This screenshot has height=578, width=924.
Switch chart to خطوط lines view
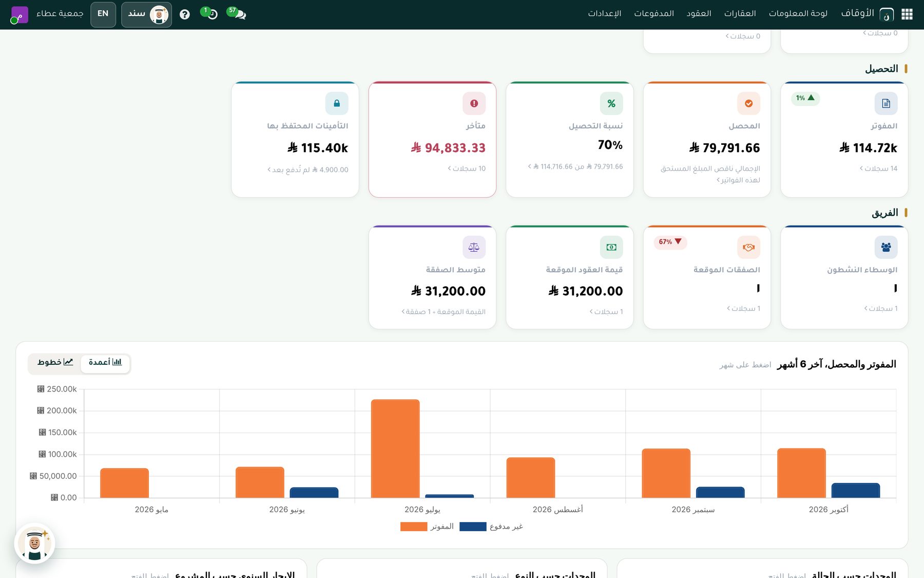click(x=55, y=363)
